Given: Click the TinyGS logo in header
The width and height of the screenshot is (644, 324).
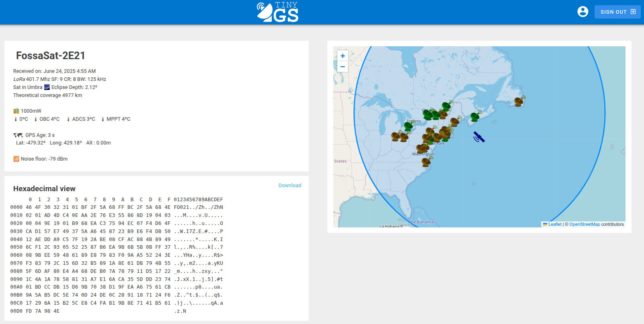Looking at the screenshot, I should pos(278,12).
